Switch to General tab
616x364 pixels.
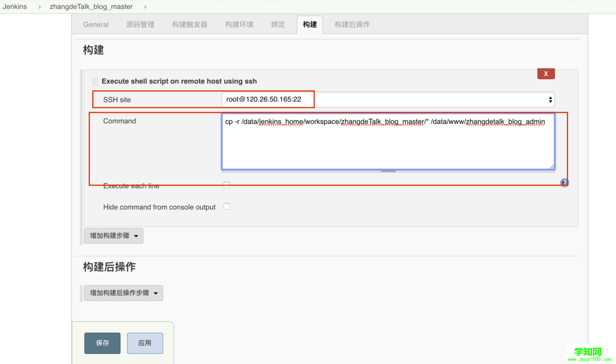[x=96, y=25]
